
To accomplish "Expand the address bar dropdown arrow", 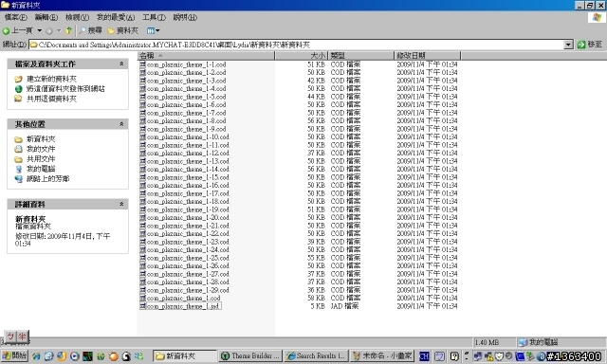I will 568,45.
